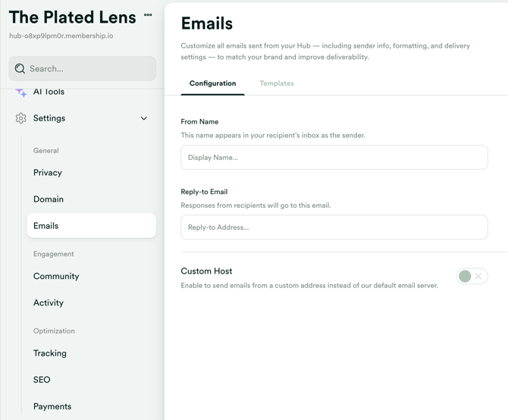Open the three-dot menu beside The Plated Lens

tap(148, 15)
